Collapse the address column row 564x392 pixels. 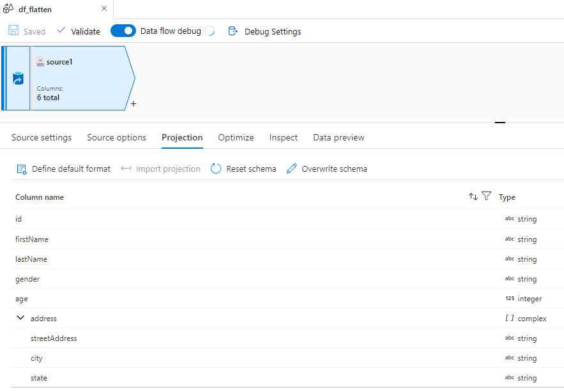coord(20,318)
